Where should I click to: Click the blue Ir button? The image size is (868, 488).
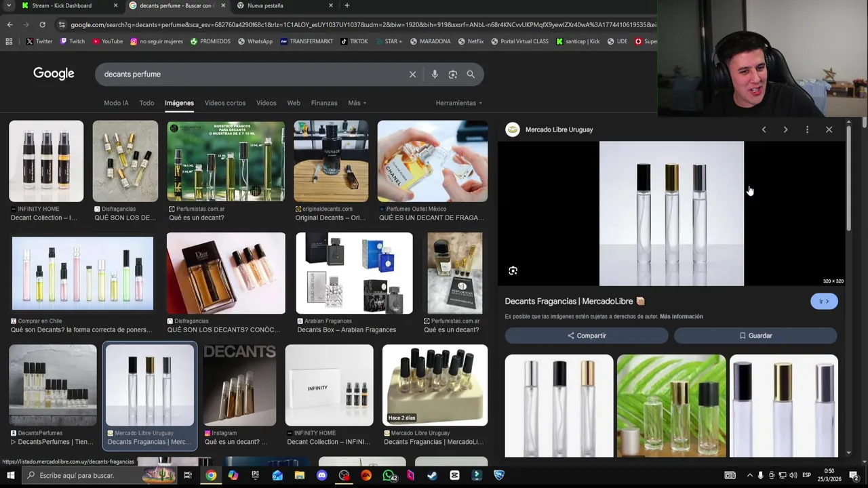(x=824, y=302)
